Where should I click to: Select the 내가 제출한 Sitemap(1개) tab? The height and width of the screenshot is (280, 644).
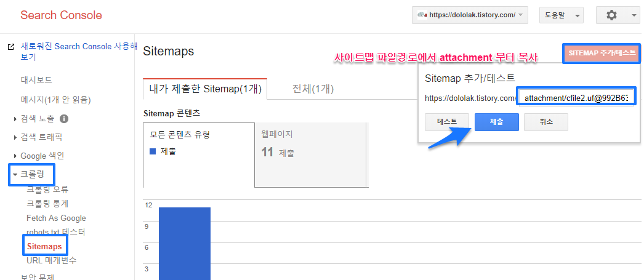[206, 89]
